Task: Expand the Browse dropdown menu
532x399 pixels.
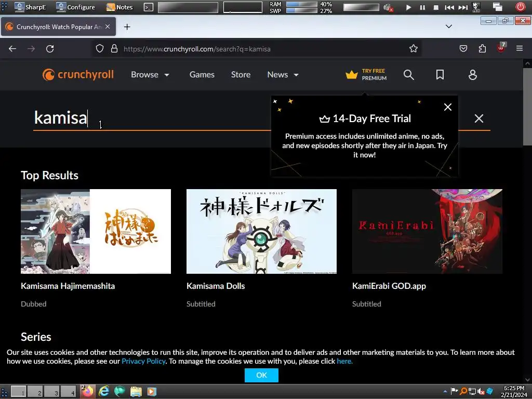Action: pos(150,75)
